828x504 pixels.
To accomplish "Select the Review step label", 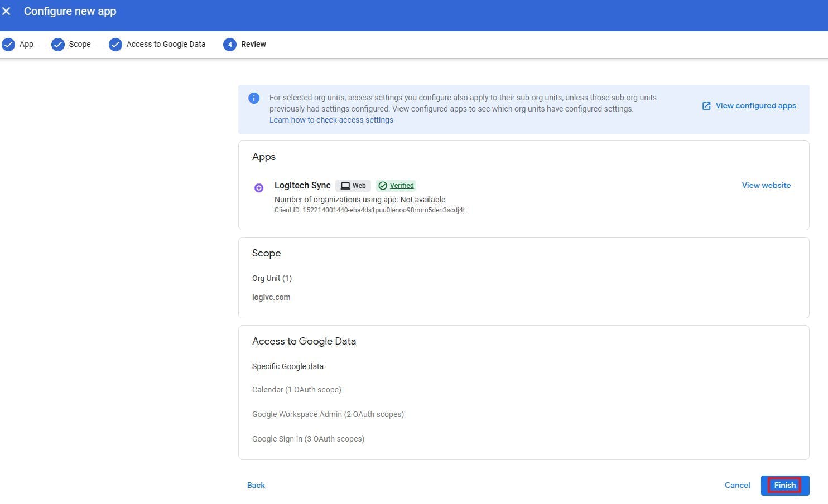I will 253,44.
